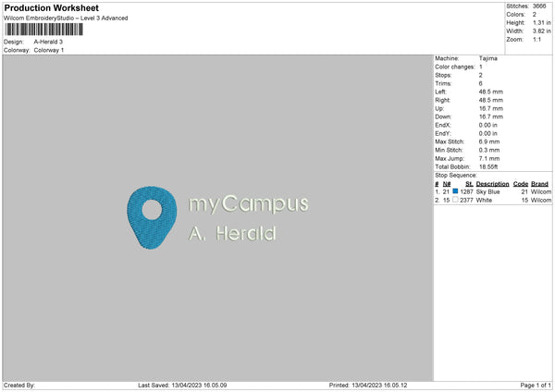The height and width of the screenshot is (392, 555).
Task: Click the 'Stop Sequence:' heading
Action: [456, 176]
